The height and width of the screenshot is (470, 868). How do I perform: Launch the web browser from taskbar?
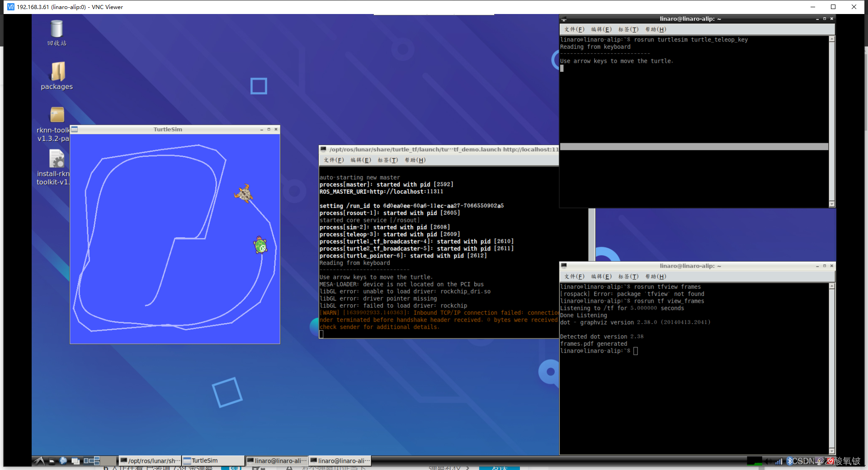click(63, 461)
